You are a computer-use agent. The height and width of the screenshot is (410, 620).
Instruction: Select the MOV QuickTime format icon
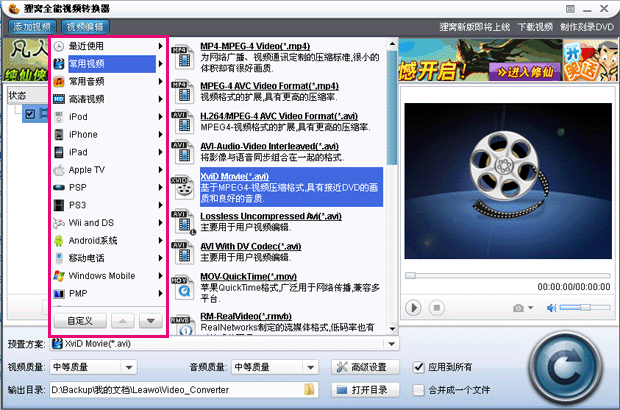(183, 287)
